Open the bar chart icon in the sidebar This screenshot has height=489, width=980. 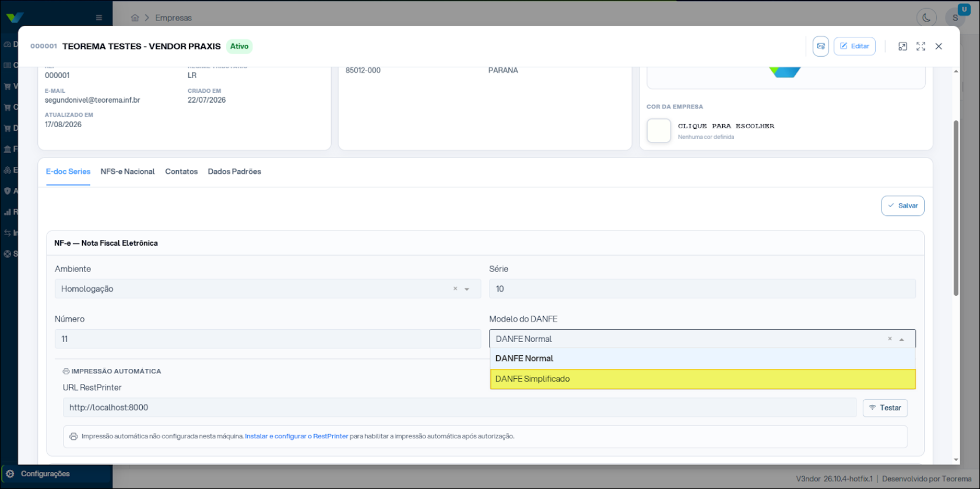[8, 212]
